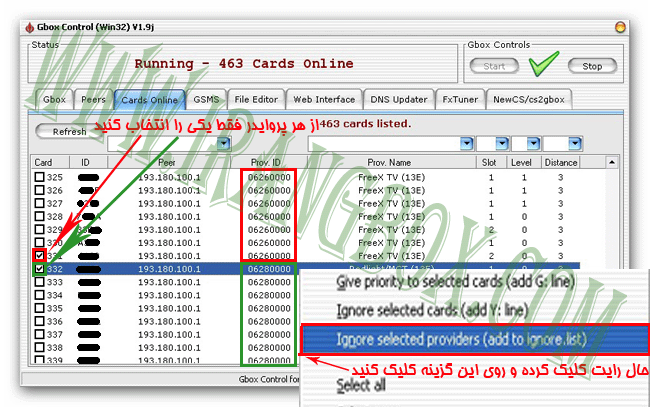The image size is (650, 407).
Task: Click peer 193.180.100.1 in row 335
Action: [x=169, y=308]
